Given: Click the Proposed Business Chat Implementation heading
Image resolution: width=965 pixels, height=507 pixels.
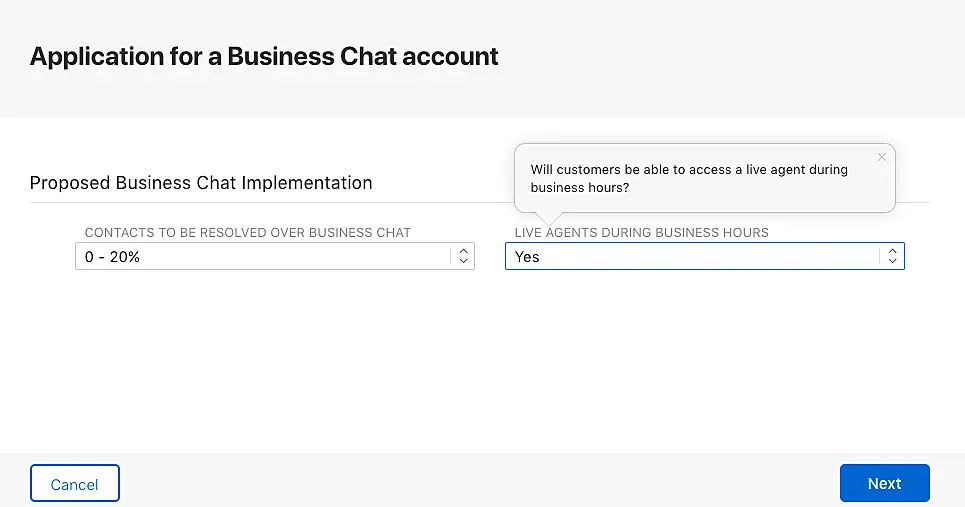Looking at the screenshot, I should [201, 183].
